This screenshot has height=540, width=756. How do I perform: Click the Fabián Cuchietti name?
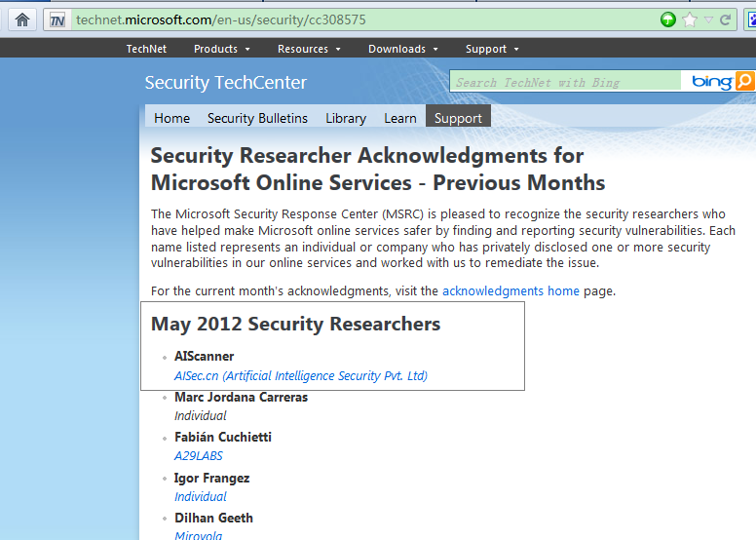[x=223, y=438]
